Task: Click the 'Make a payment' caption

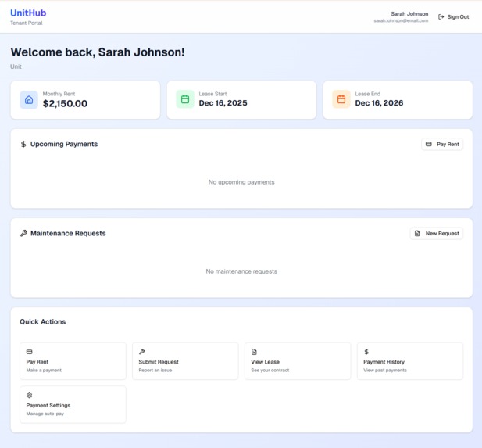Action: 44,370
